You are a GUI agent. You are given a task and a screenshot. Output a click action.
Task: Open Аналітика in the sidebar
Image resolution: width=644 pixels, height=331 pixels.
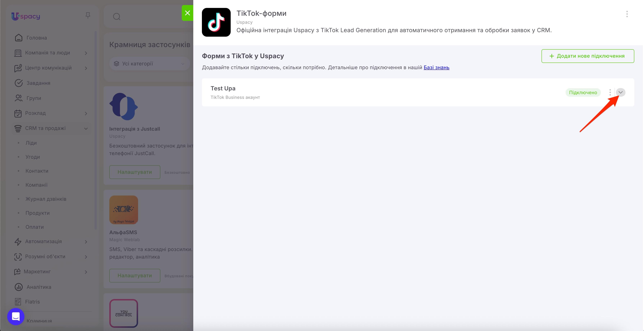[x=39, y=287]
